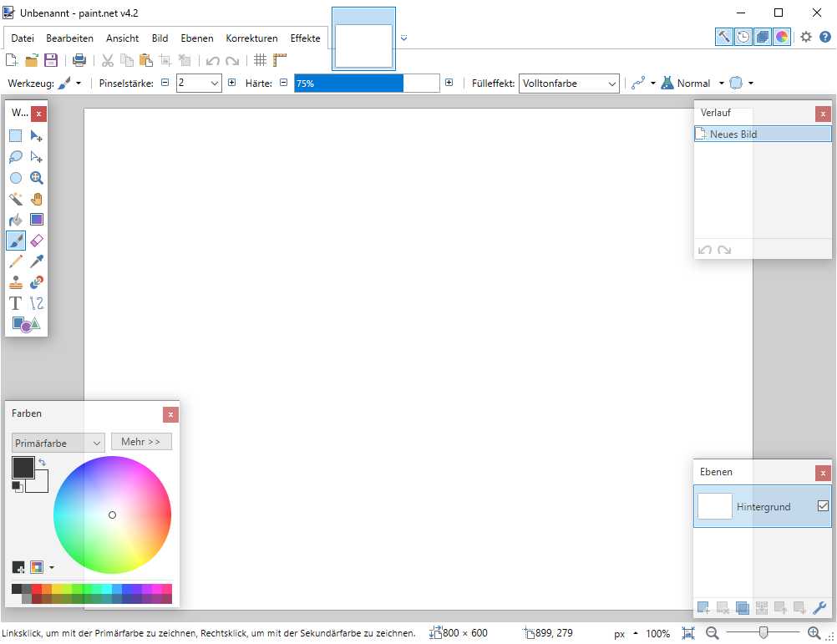This screenshot has width=837, height=644.
Task: Select the Paint Bucket tool
Action: coord(16,220)
